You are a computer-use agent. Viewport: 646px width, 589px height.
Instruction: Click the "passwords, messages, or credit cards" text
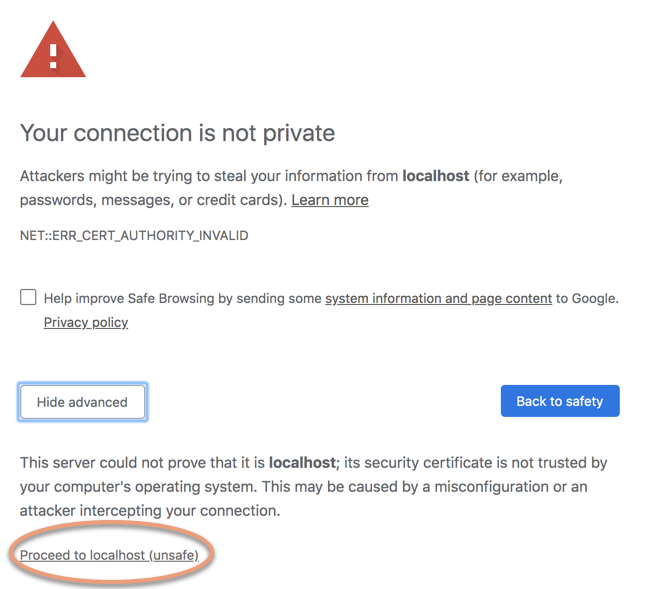coord(150,200)
